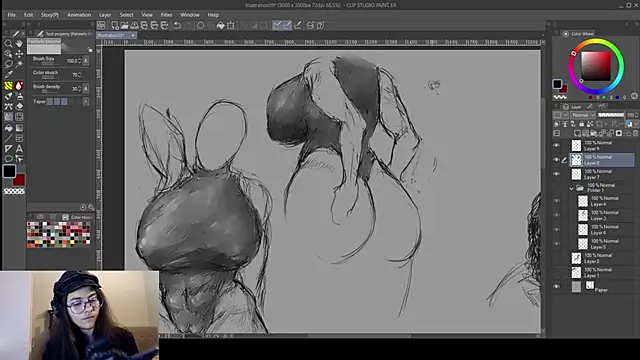The height and width of the screenshot is (360, 640).
Task: Select the Airbrush tool
Action: pyautogui.click(x=19, y=96)
